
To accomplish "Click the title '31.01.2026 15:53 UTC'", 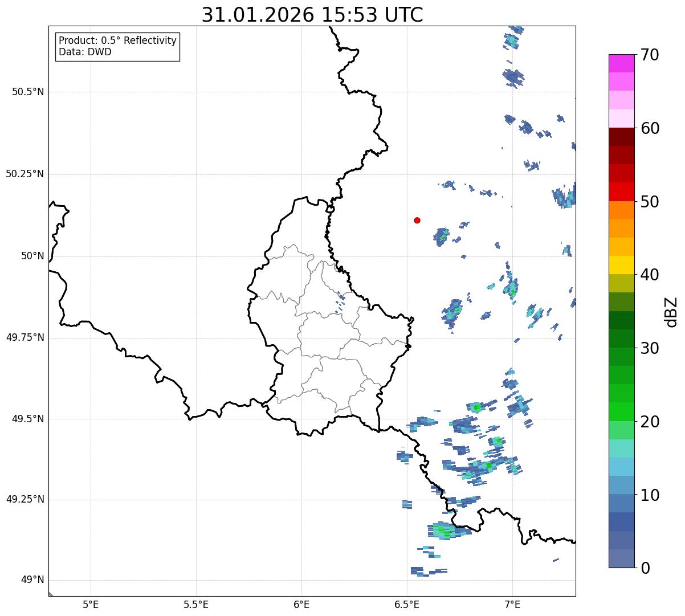I will pos(312,15).
